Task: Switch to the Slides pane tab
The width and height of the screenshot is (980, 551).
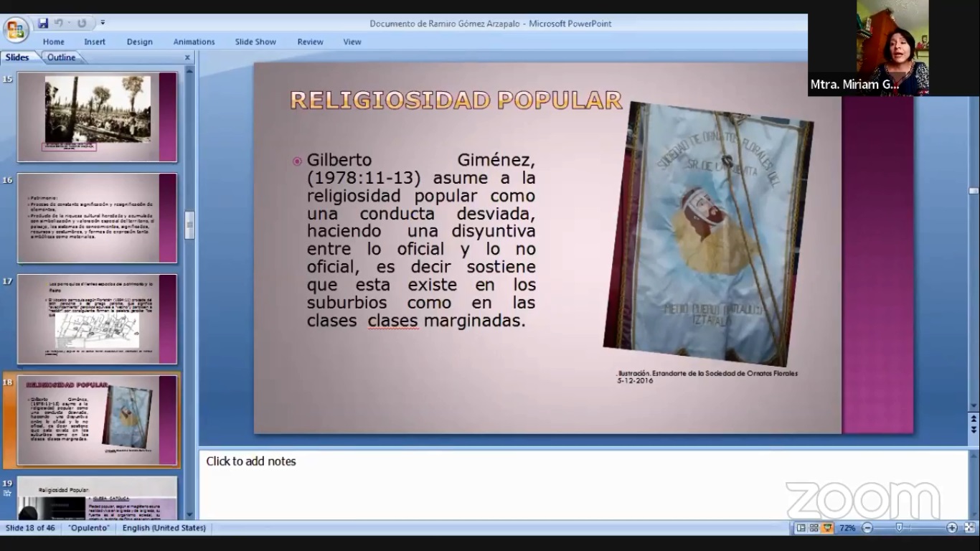Action: [18, 57]
